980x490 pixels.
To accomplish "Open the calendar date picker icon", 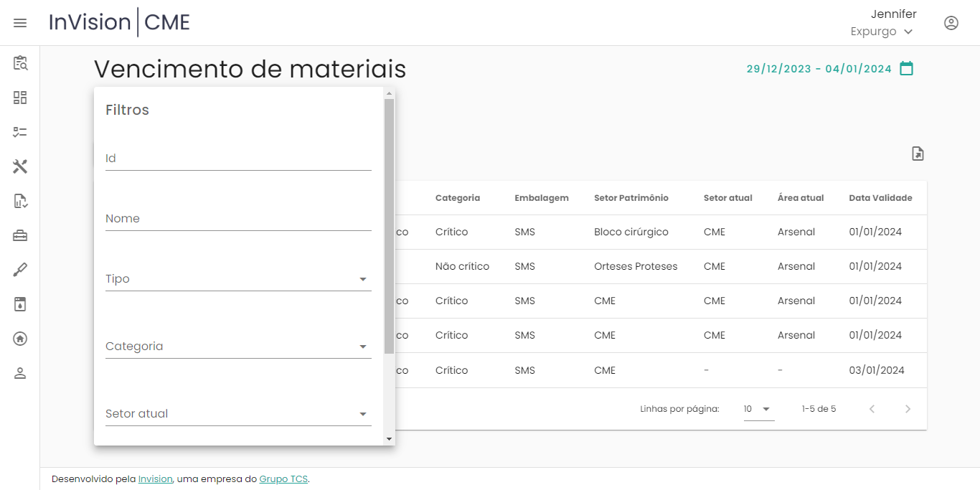I will click(907, 69).
